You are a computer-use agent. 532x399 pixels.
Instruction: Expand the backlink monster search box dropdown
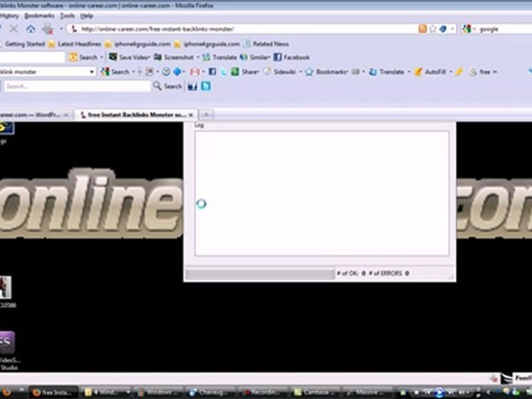[91, 71]
